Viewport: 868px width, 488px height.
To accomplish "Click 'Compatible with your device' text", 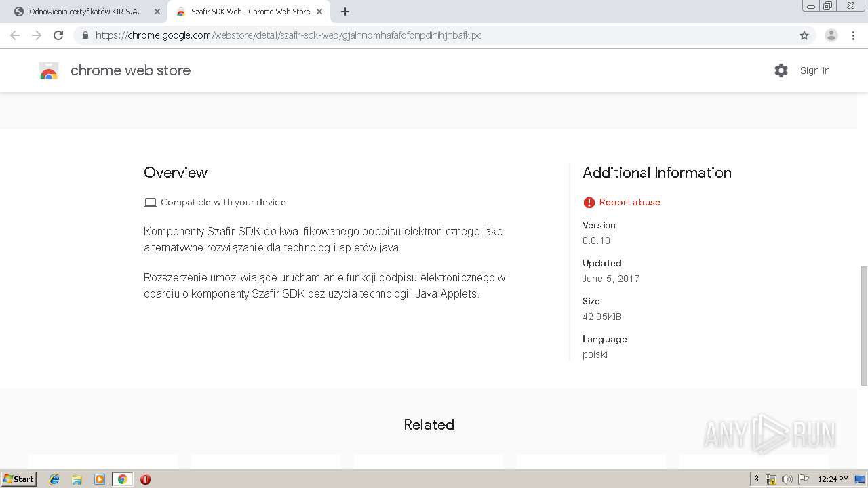I will pyautogui.click(x=223, y=202).
